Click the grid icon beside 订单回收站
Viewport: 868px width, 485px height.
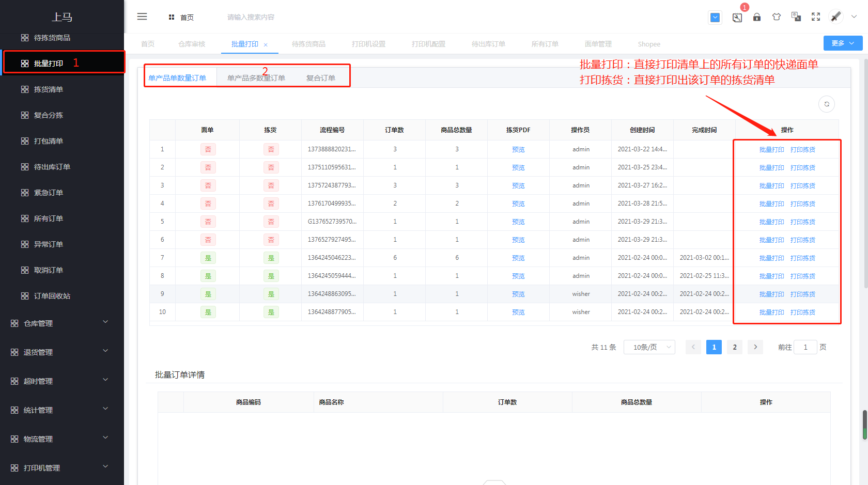tap(25, 296)
